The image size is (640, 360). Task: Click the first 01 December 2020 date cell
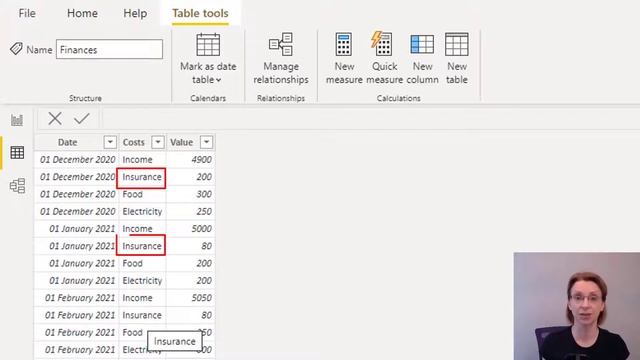[x=77, y=160]
